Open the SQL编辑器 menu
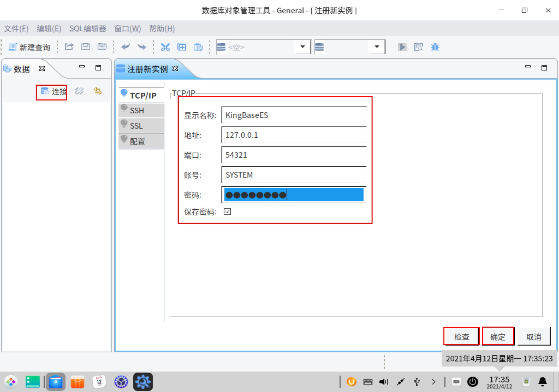The height and width of the screenshot is (392, 559). point(88,29)
